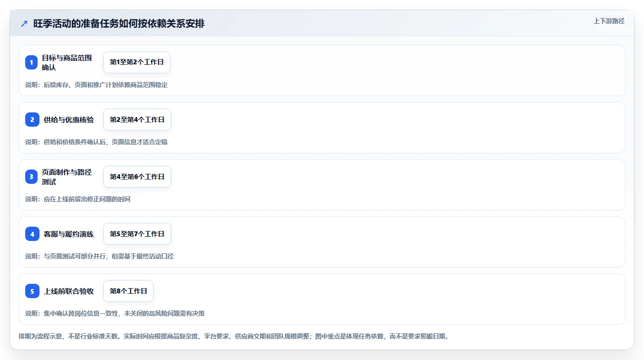Select the step 3 number badge
The height and width of the screenshot is (360, 644).
point(31,177)
